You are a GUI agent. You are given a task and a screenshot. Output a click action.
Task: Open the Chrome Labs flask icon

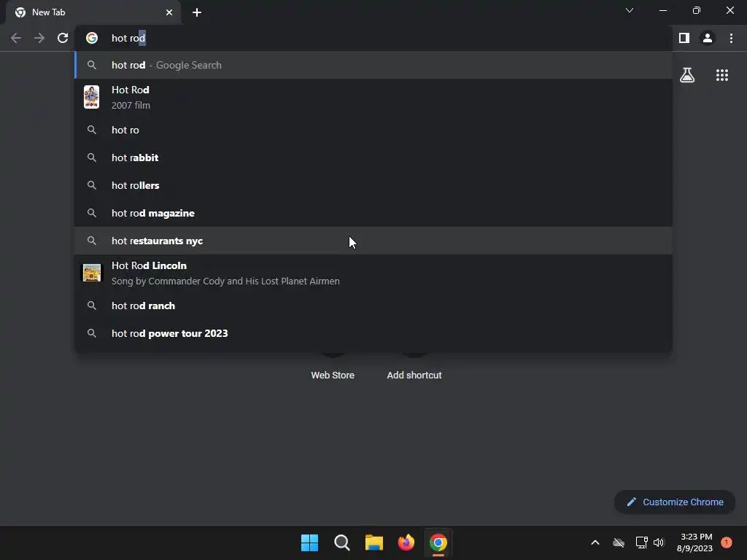687,75
